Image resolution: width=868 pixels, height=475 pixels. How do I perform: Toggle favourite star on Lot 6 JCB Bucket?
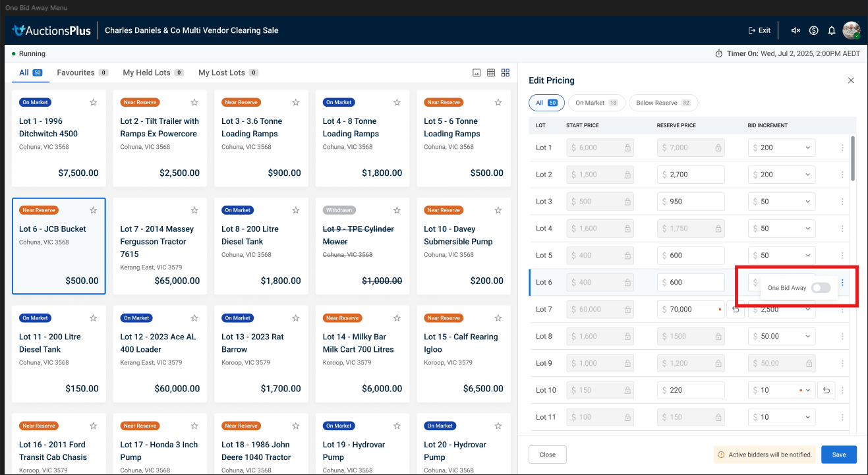pyautogui.click(x=94, y=210)
